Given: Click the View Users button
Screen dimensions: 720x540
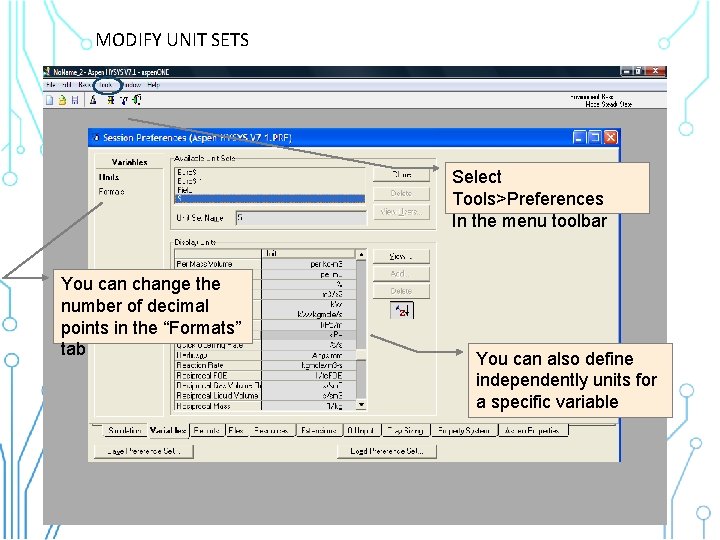Looking at the screenshot, I should pos(401,212).
